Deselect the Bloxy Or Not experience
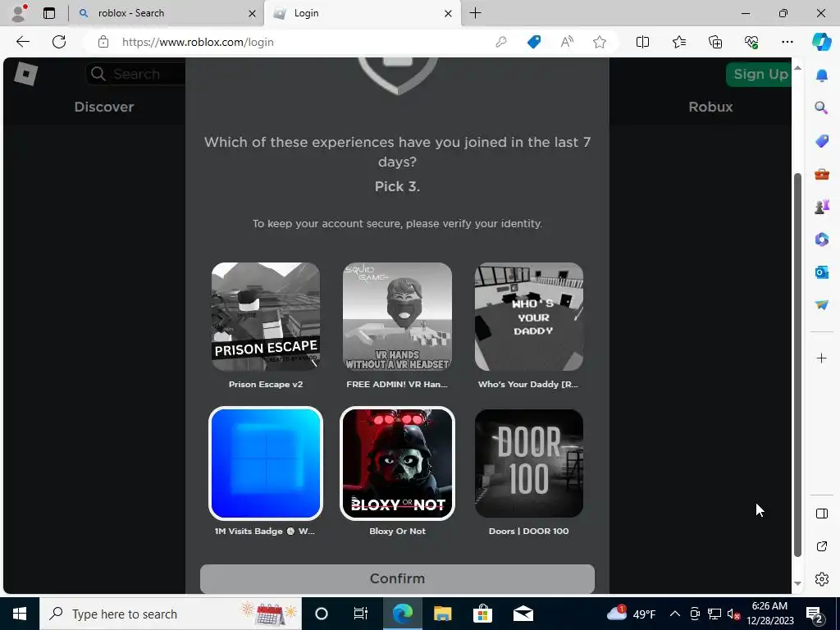Screen dimensions: 840x630 [x=397, y=463]
